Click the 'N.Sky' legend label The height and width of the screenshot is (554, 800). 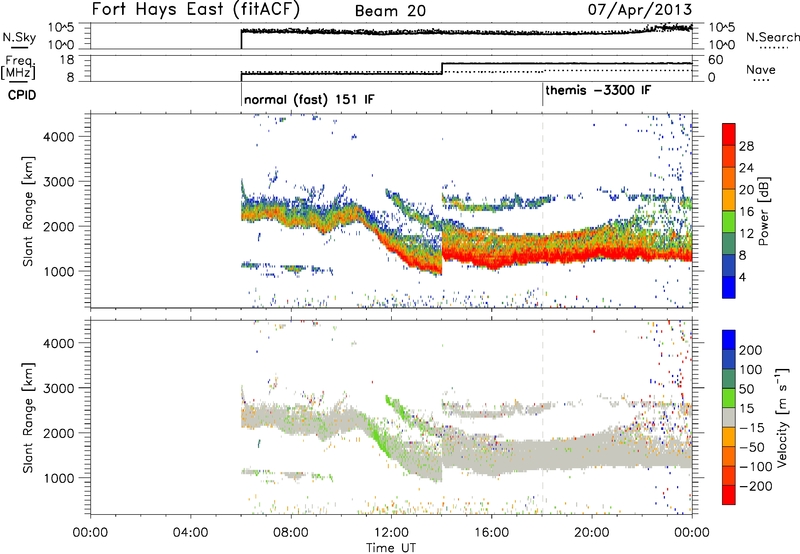pyautogui.click(x=19, y=38)
